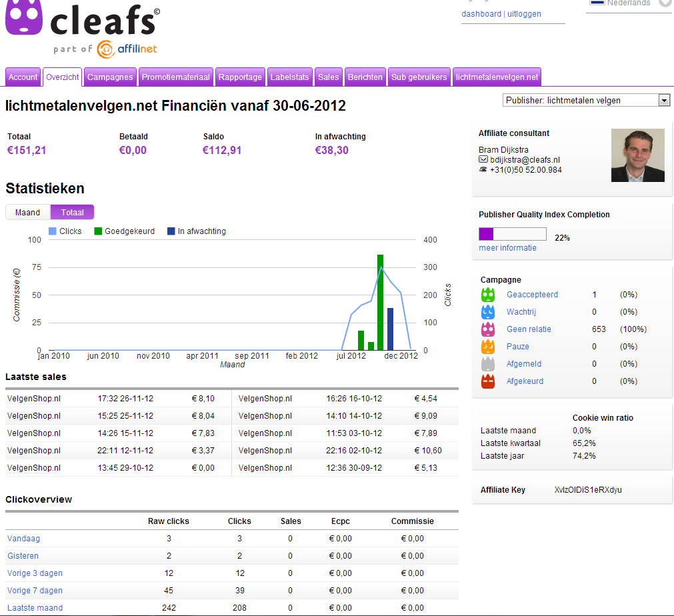The height and width of the screenshot is (616, 674).
Task: Open the Labelstats tab
Action: [290, 77]
